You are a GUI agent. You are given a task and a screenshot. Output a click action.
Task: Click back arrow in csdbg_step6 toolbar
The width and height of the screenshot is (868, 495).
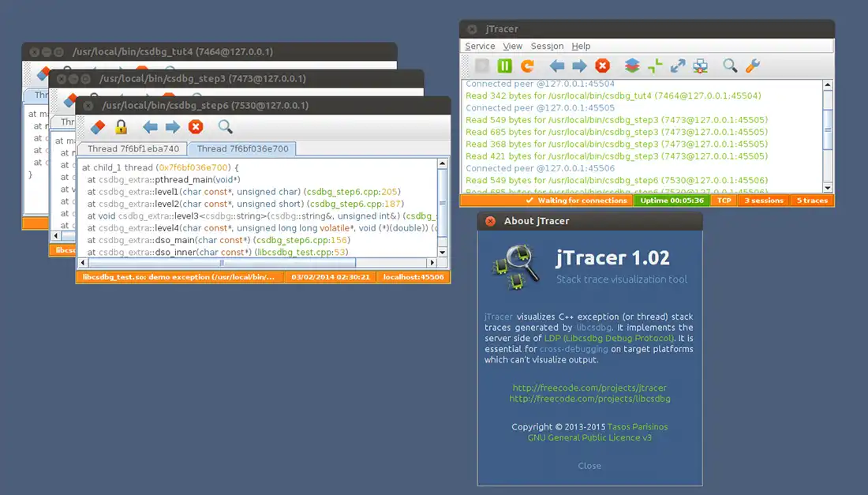click(150, 127)
